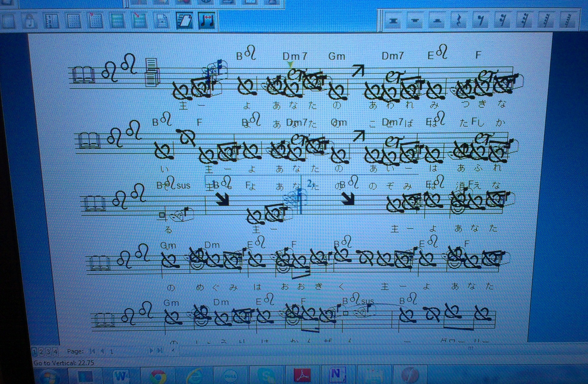Viewport: 588px width, 384px height.
Task: Click the grid page with red arrow
Action: click(95, 21)
